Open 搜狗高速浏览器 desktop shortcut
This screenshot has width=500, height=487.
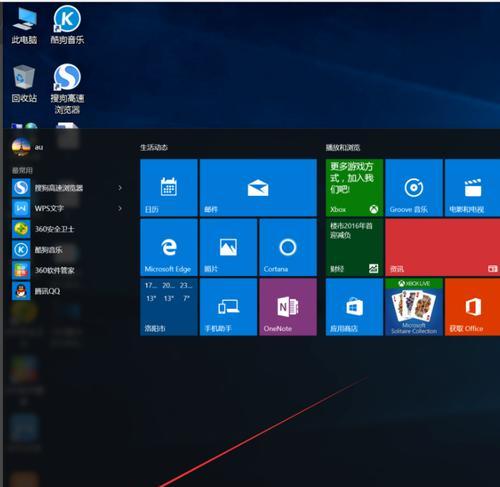click(x=67, y=89)
